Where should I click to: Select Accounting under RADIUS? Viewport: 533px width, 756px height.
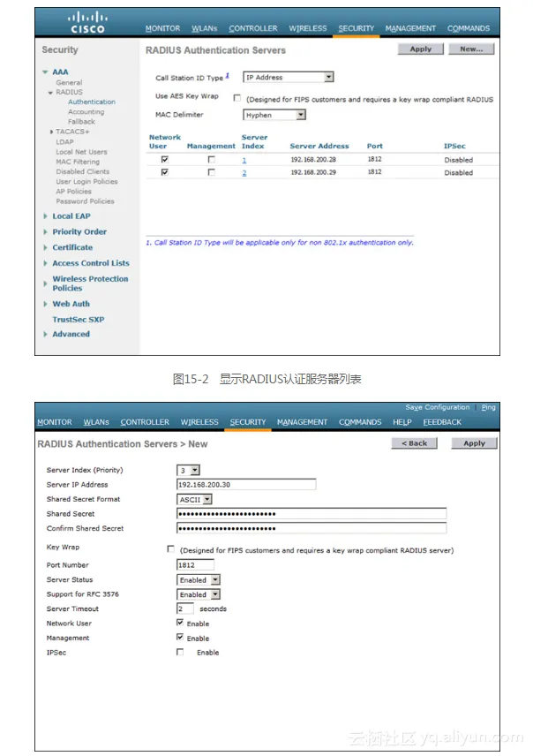pos(86,112)
